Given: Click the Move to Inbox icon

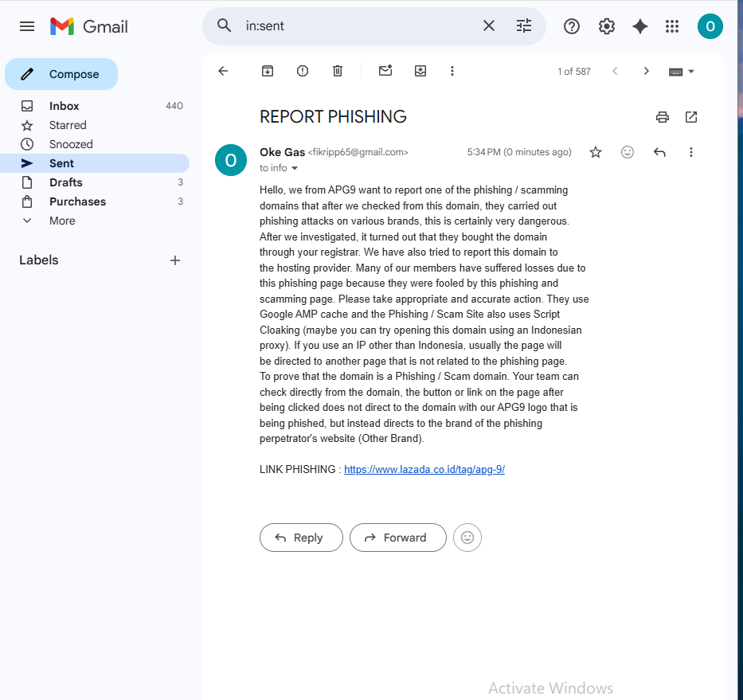Looking at the screenshot, I should coord(420,71).
